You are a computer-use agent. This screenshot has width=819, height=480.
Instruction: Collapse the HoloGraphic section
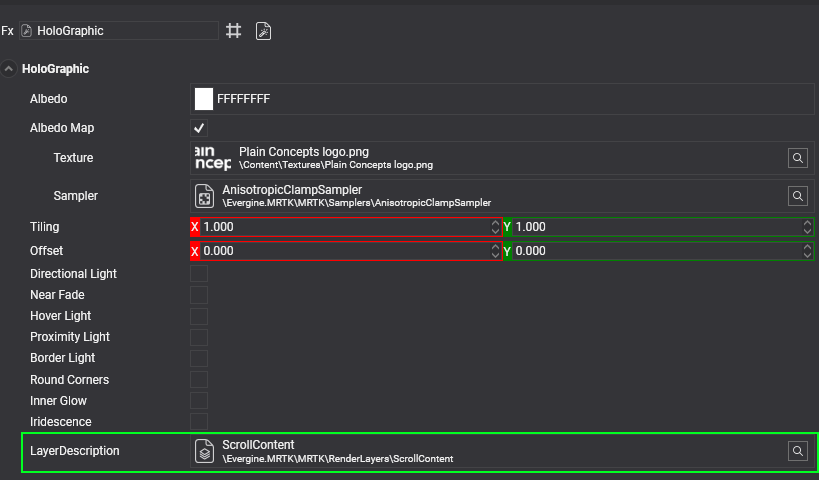tap(9, 69)
